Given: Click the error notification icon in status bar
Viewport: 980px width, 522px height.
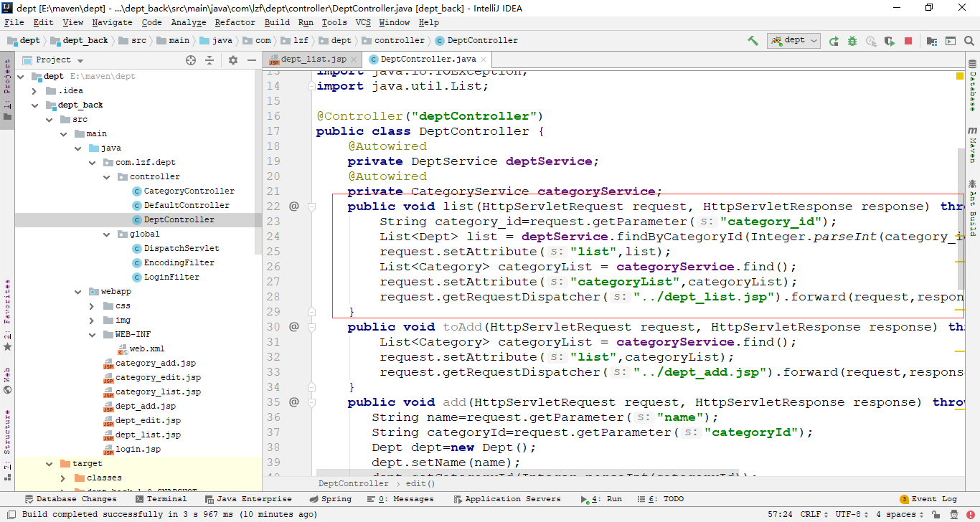Looking at the screenshot, I should point(971,514).
